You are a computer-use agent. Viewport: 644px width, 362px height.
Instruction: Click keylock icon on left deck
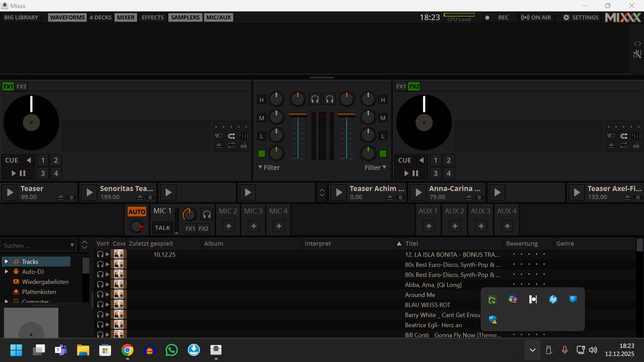pyautogui.click(x=244, y=145)
